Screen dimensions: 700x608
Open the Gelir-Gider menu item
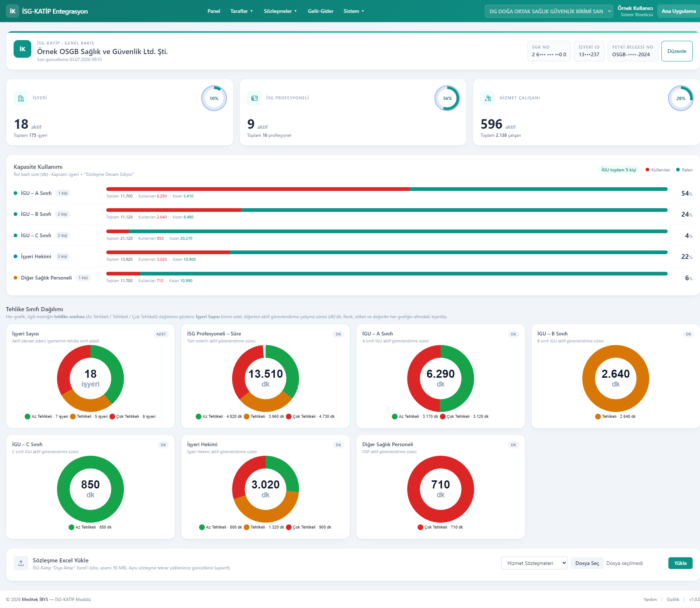(x=320, y=11)
